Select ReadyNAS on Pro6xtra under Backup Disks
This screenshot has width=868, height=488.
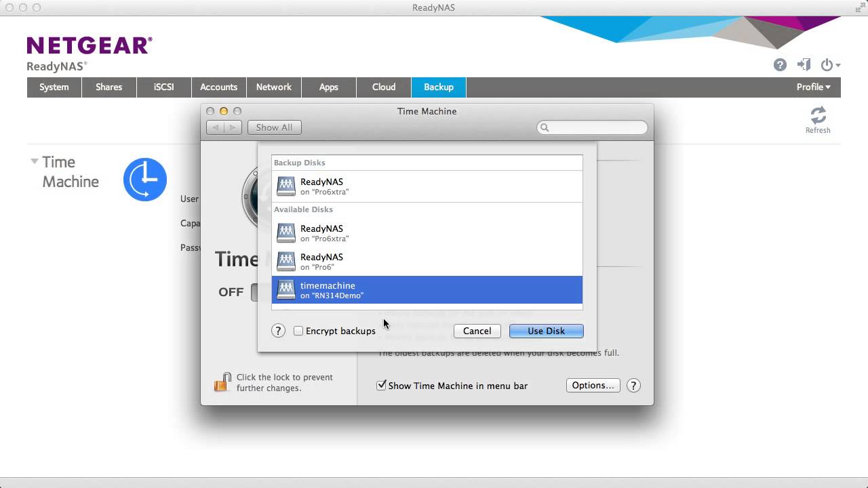[x=427, y=186]
